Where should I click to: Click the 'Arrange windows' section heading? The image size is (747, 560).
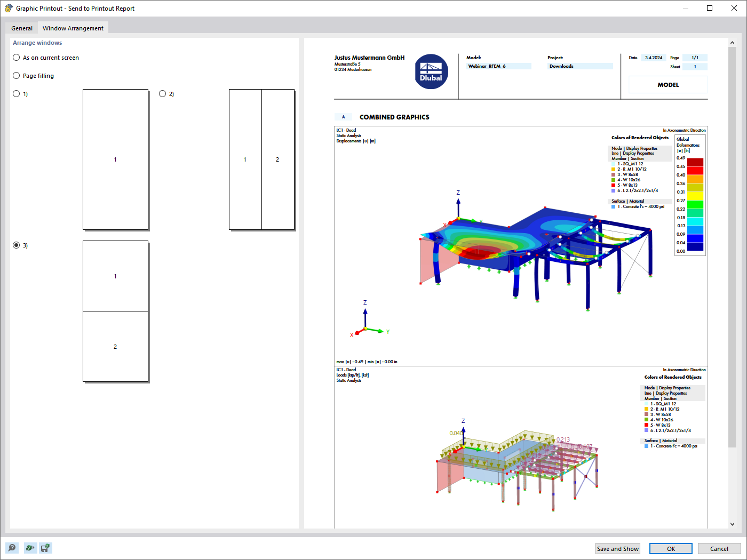coord(37,43)
